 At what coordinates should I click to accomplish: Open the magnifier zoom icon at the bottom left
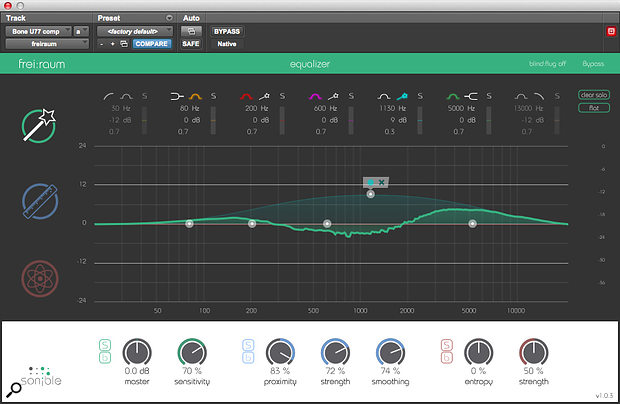coord(14,389)
